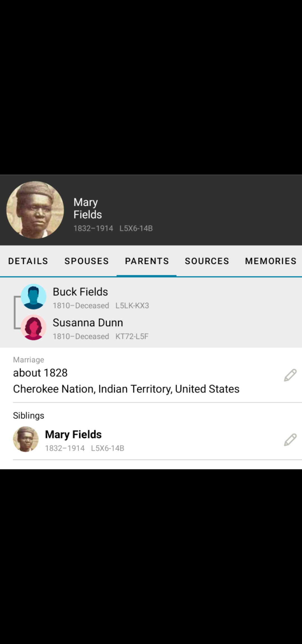Edit the marriage event with the pencil icon
The image size is (302, 644).
point(290,375)
